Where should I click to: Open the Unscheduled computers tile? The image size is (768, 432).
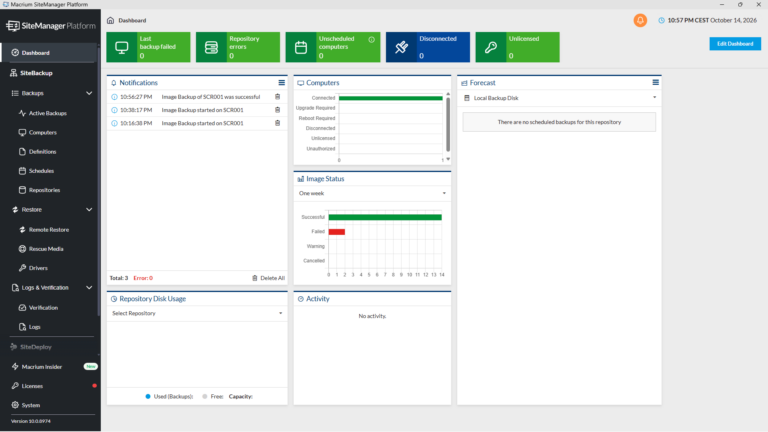(333, 47)
